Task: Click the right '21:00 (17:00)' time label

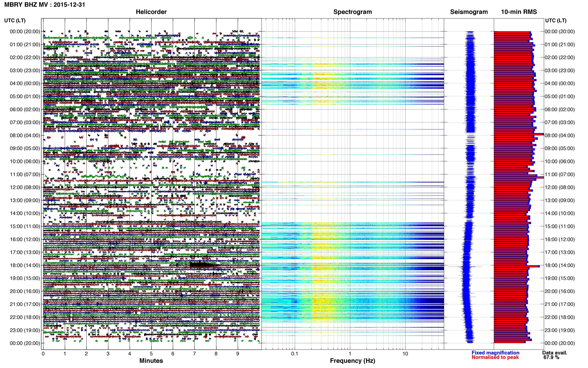Action: click(x=560, y=304)
